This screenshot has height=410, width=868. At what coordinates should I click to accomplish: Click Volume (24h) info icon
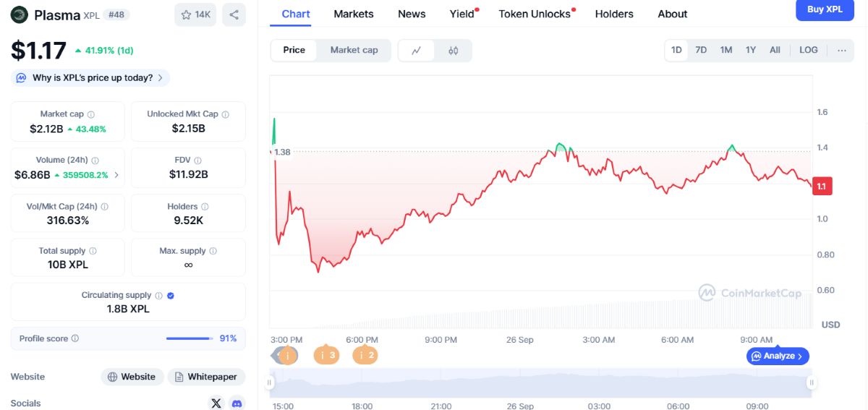point(95,161)
